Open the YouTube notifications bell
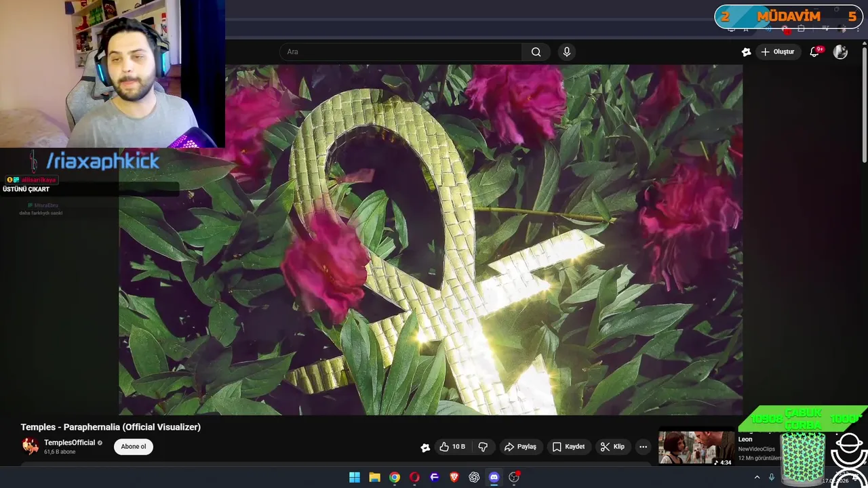Screen dimensions: 868x488 coord(815,52)
